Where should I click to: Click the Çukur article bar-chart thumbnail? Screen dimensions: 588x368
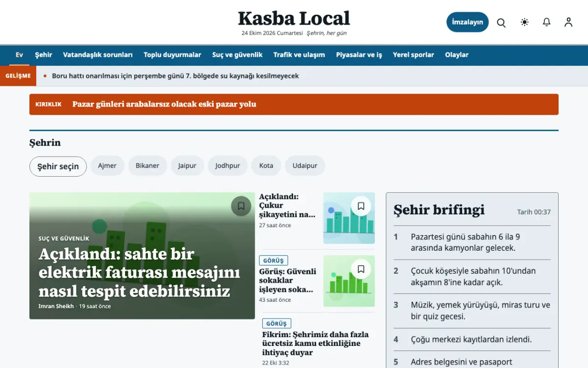pos(349,218)
